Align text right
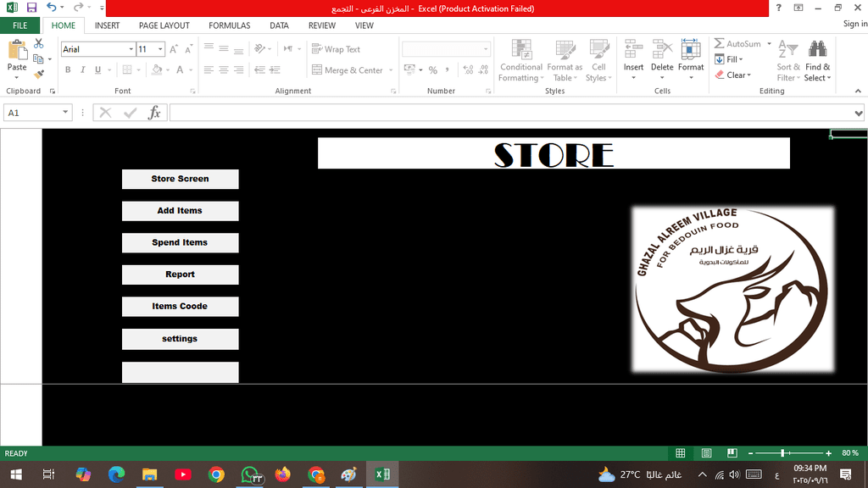Image resolution: width=868 pixels, height=488 pixels. [x=238, y=69]
